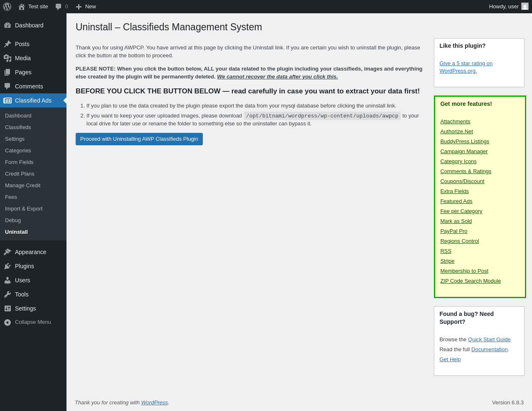Click Proceed with Uninstalling AWP Classifieds Plugin

coord(139,139)
